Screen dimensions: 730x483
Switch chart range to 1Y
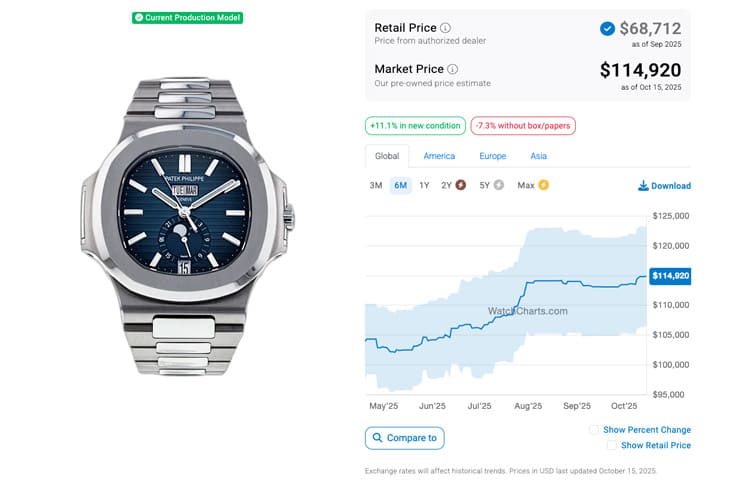[x=424, y=185]
